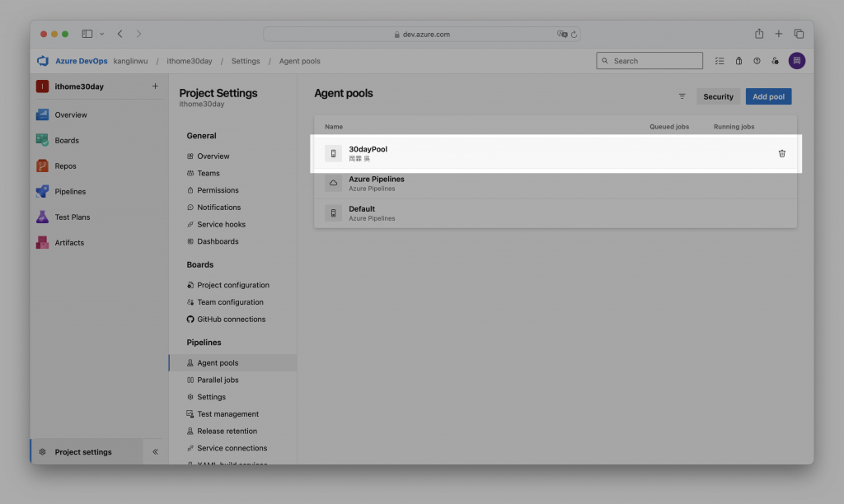This screenshot has width=844, height=504.
Task: Open project Overview in the left sidebar
Action: 71,114
